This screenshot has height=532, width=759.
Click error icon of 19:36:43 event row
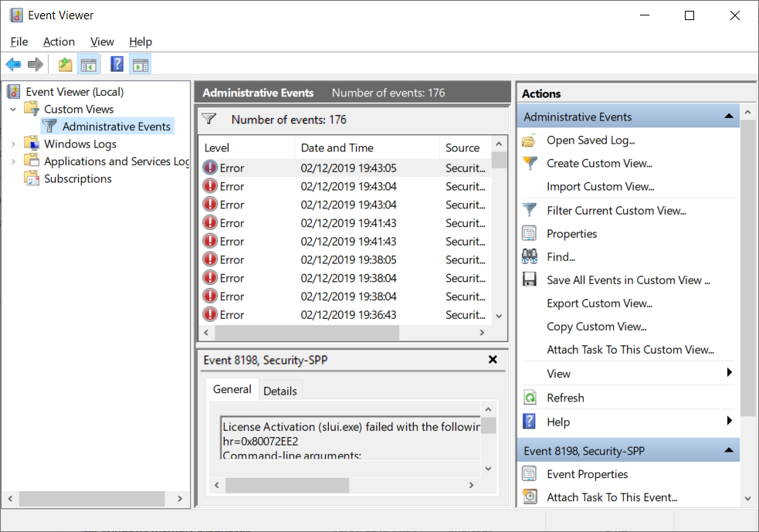[x=210, y=314]
